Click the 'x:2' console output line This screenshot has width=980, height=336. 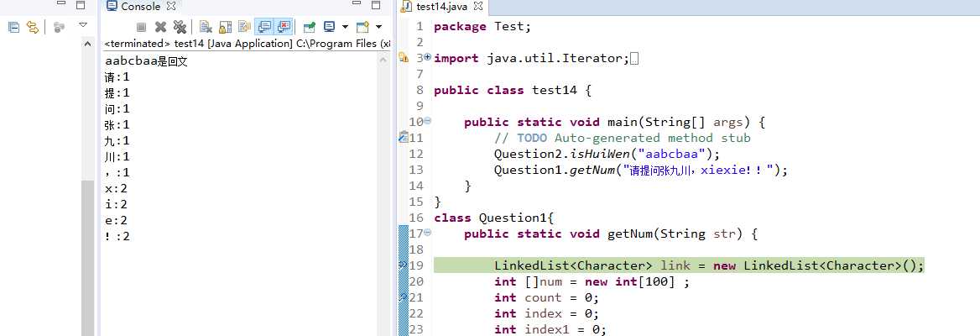coord(117,189)
